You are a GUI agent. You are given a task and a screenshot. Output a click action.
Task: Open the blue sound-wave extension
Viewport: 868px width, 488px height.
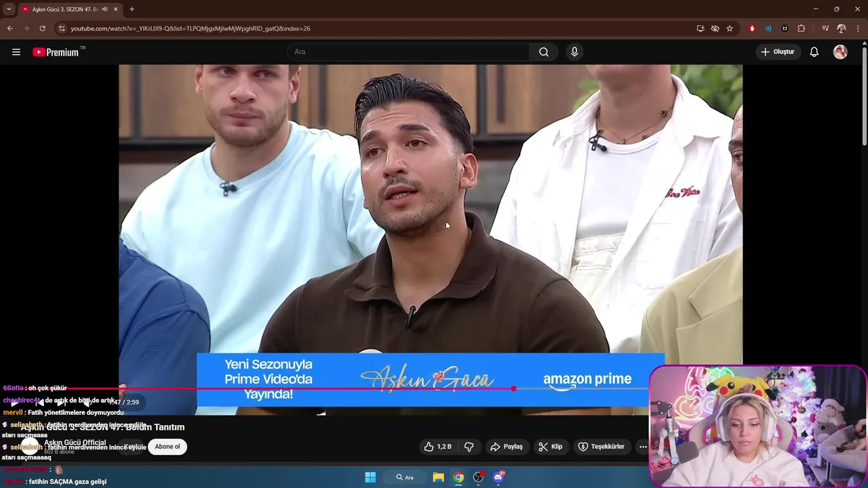[768, 28]
